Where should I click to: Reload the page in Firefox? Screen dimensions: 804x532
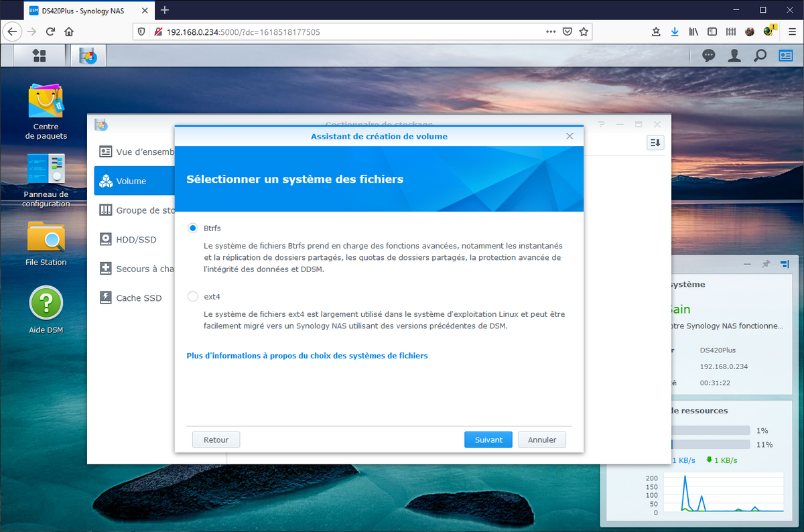tap(50, 31)
